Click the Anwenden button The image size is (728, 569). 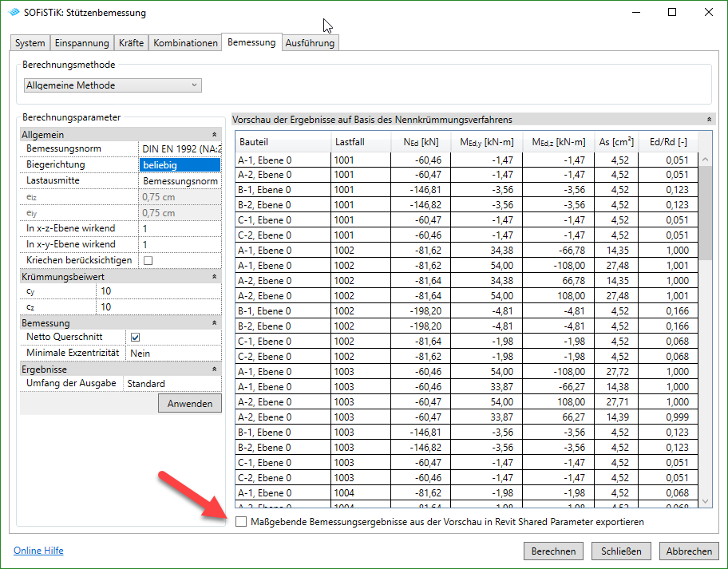point(190,404)
